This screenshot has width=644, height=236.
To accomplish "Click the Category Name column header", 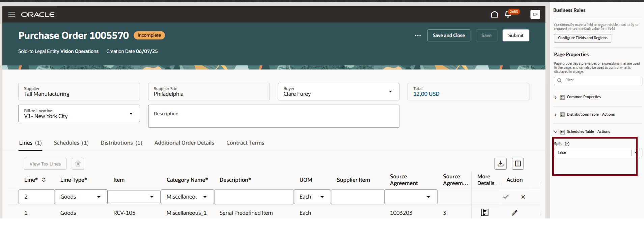I will click(187, 180).
